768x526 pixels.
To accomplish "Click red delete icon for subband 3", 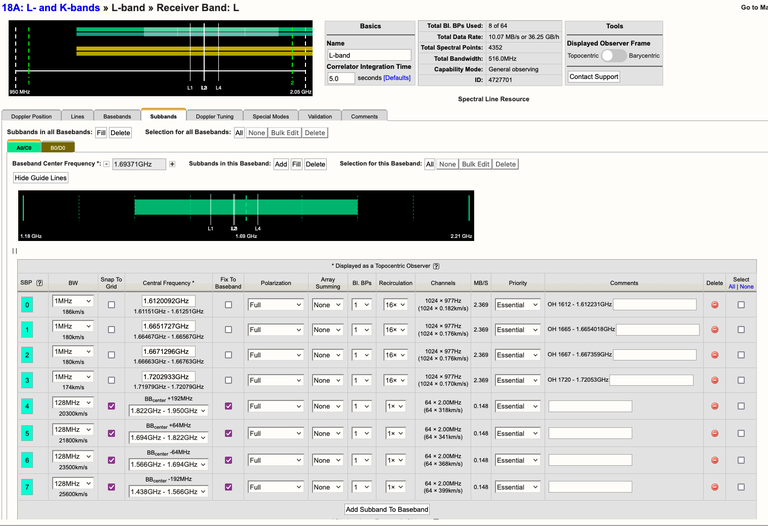I will click(714, 380).
